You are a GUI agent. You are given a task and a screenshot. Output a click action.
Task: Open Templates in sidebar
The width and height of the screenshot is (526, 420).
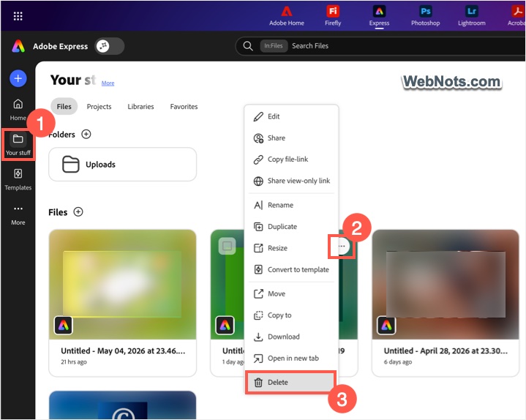18,179
